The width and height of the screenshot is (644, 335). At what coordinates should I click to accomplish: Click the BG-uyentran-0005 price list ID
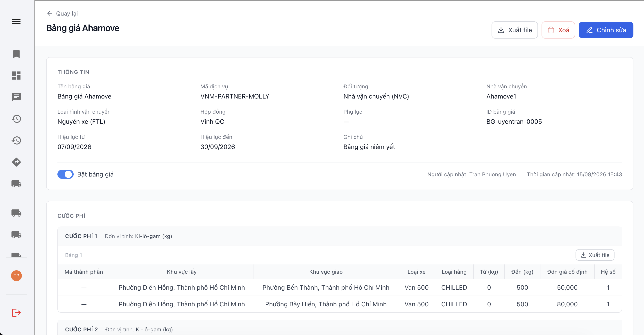514,122
